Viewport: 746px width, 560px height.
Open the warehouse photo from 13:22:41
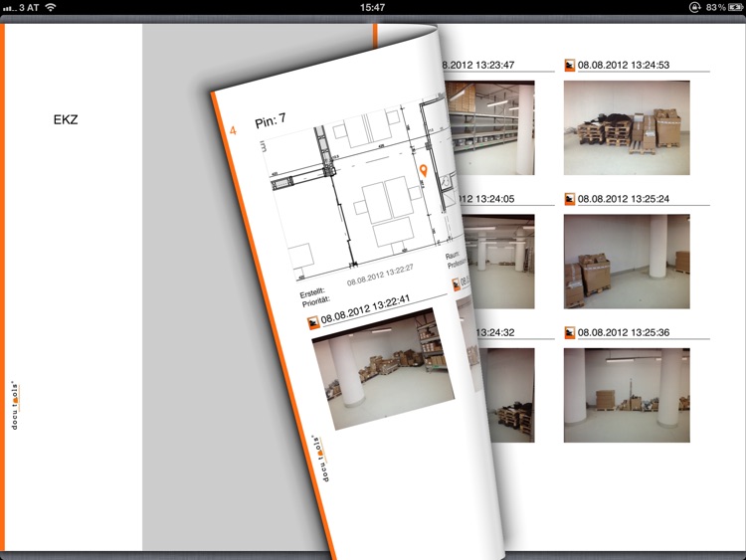(384, 369)
